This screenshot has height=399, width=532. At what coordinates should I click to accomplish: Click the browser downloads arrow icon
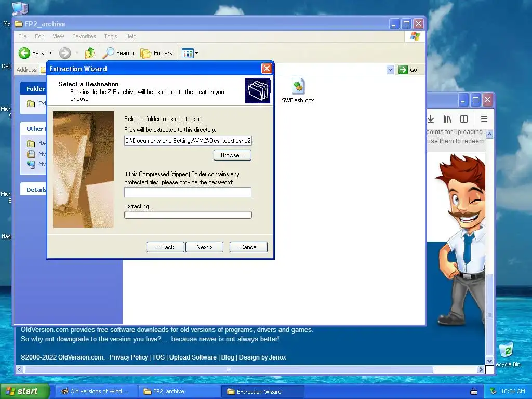[431, 119]
